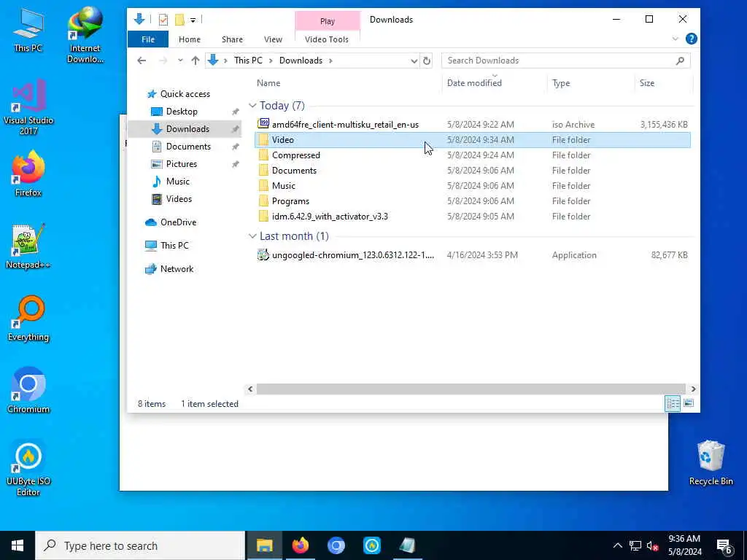Viewport: 747px width, 560px height.
Task: Open the address bar history dropdown
Action: tap(414, 61)
